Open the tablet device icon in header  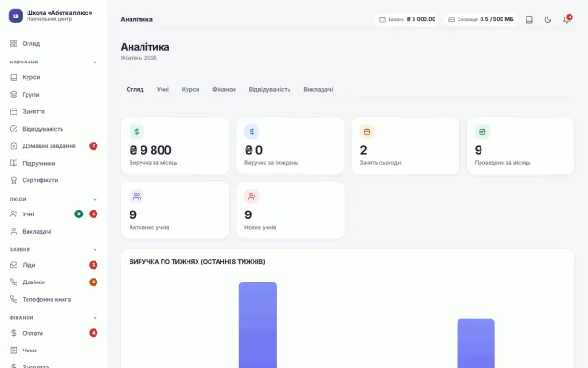coord(529,19)
